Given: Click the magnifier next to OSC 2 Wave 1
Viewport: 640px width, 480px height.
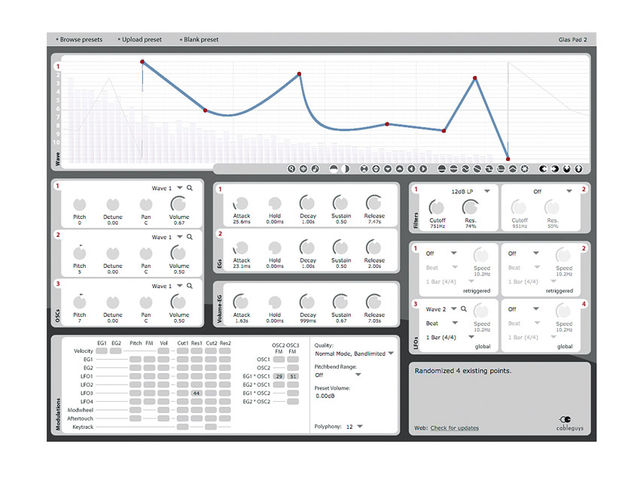Looking at the screenshot, I should click(x=190, y=237).
